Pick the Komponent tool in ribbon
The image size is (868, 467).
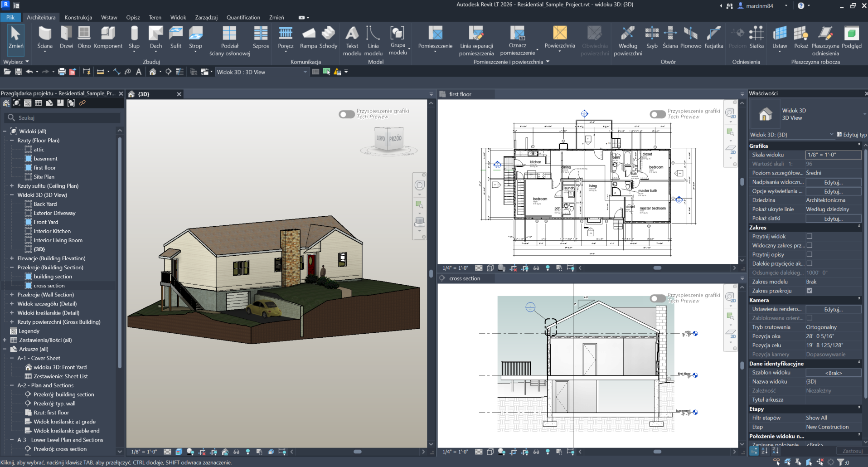(x=108, y=37)
